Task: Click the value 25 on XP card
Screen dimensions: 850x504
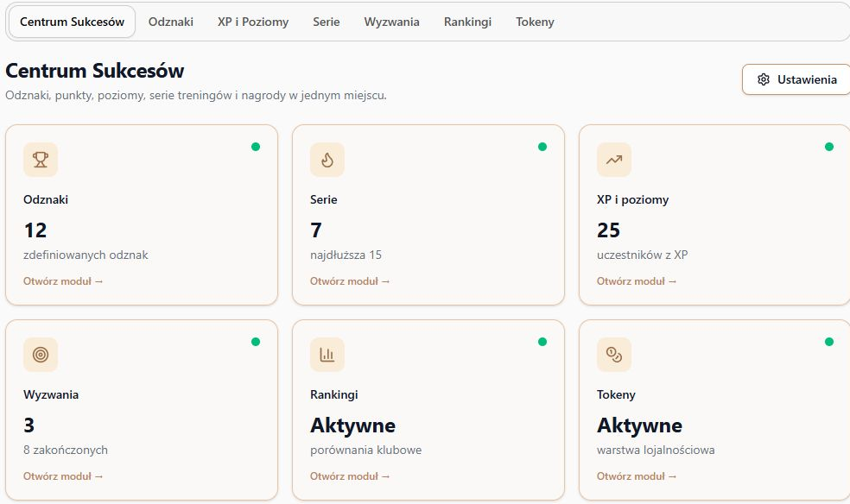Action: click(608, 230)
